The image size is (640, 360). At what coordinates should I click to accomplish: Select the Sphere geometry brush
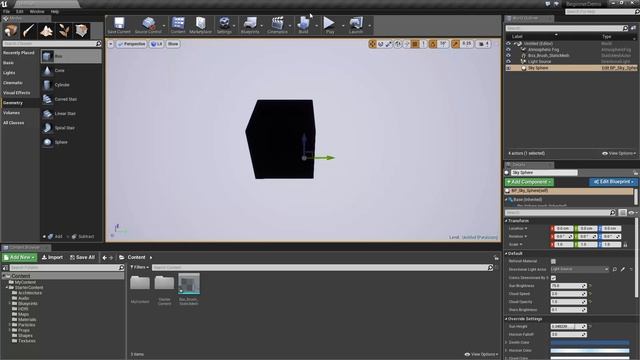click(x=71, y=142)
